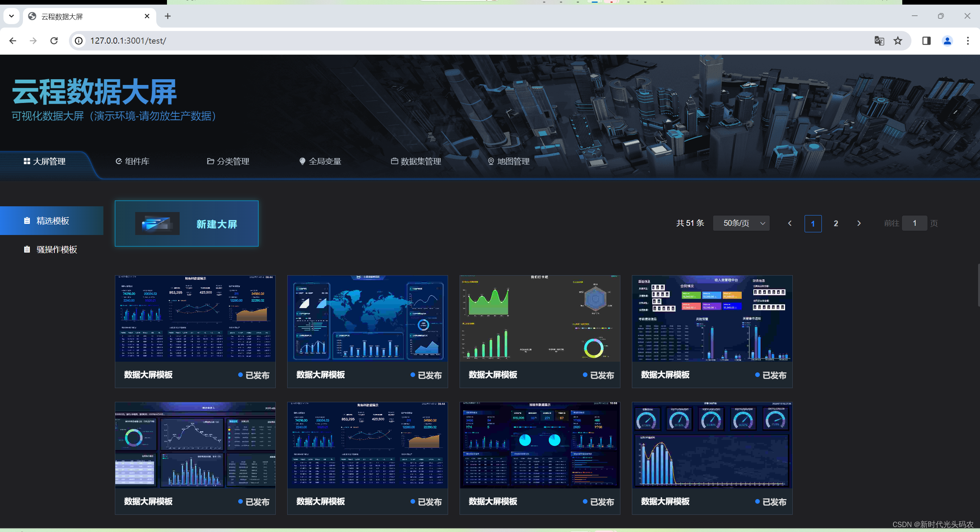Open the 数据集管理 tab
This screenshot has height=532, width=980.
coord(416,162)
